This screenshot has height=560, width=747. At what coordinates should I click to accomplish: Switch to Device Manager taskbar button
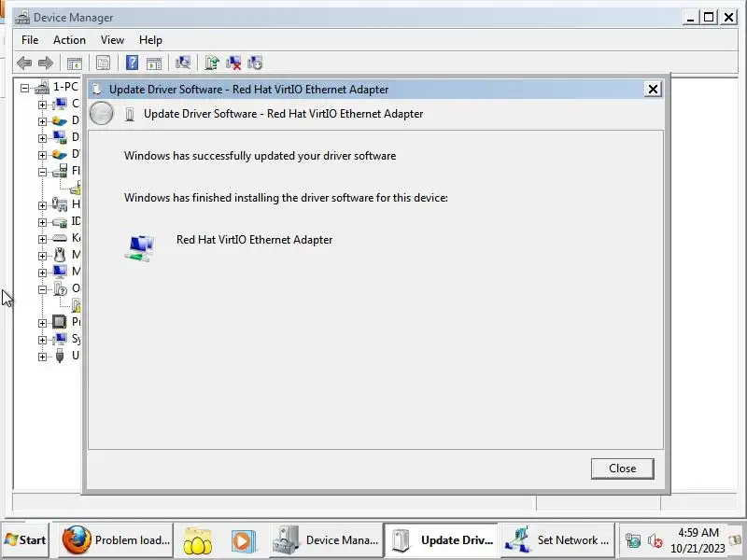[x=326, y=540]
